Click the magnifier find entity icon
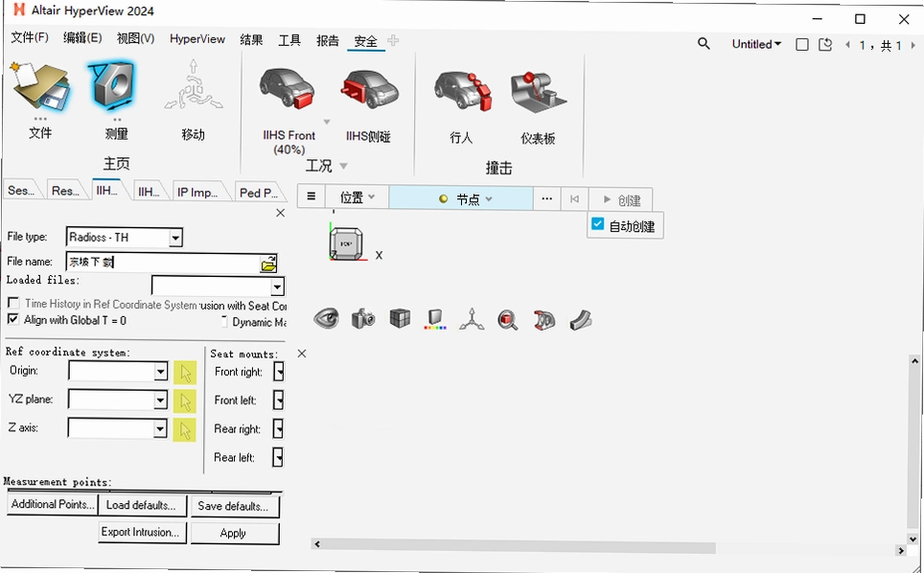This screenshot has width=924, height=573. 507,320
